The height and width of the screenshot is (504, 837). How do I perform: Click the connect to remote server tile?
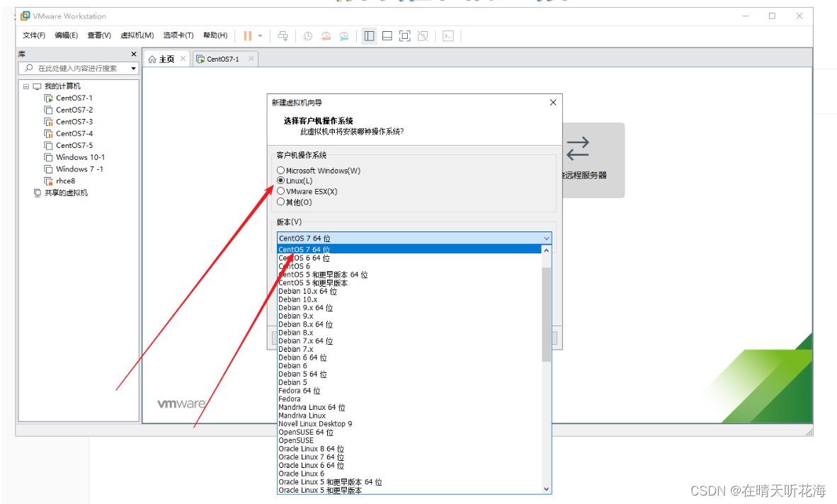593,161
